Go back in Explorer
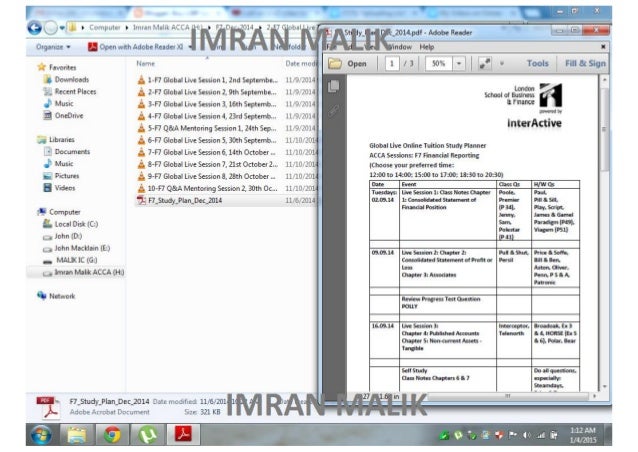 [x=35, y=28]
